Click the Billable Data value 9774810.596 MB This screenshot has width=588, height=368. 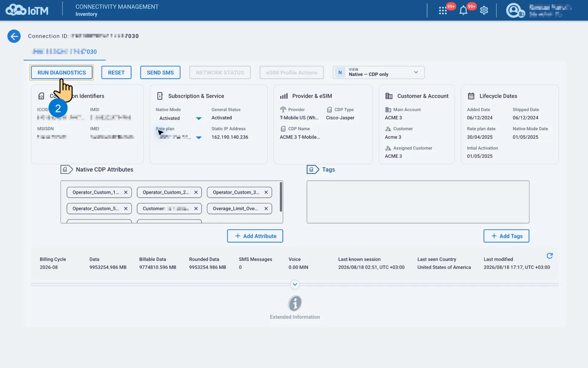tap(158, 268)
